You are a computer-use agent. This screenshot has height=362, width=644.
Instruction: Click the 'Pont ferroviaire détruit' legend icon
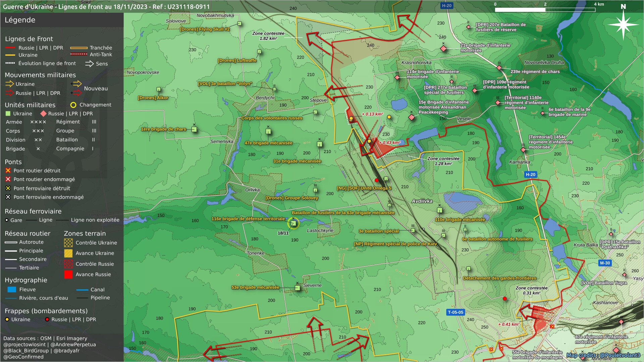click(x=8, y=188)
